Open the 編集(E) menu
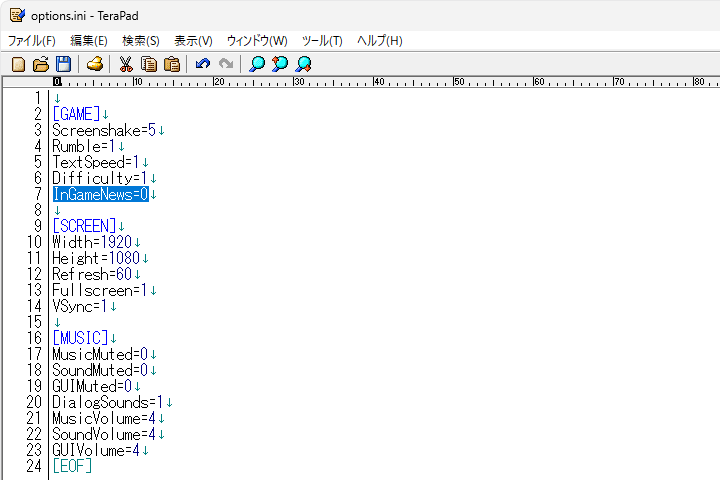Viewport: 720px width, 480px height. (89, 41)
